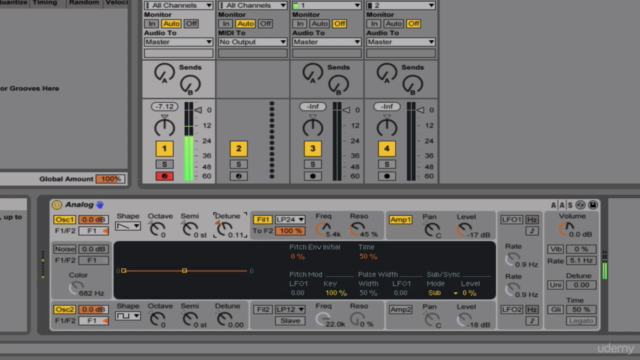Click track 3 pan knob
640x360 pixels.
(x=313, y=128)
